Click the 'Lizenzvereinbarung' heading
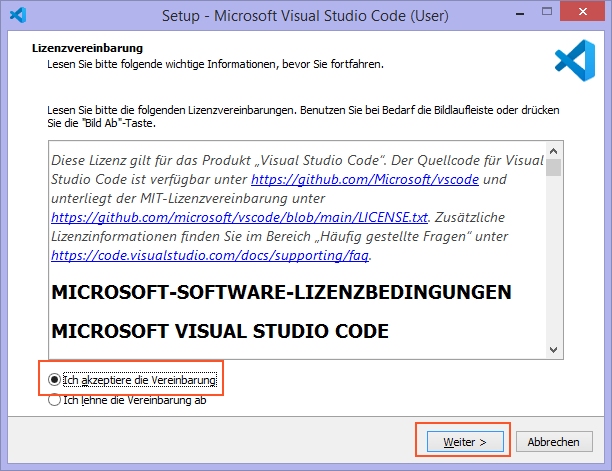 pyautogui.click(x=87, y=48)
